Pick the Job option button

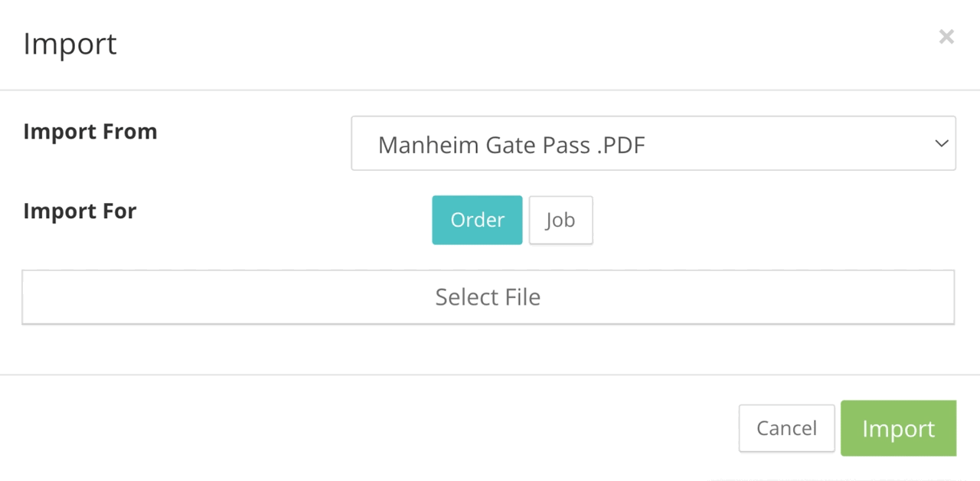[x=560, y=221]
